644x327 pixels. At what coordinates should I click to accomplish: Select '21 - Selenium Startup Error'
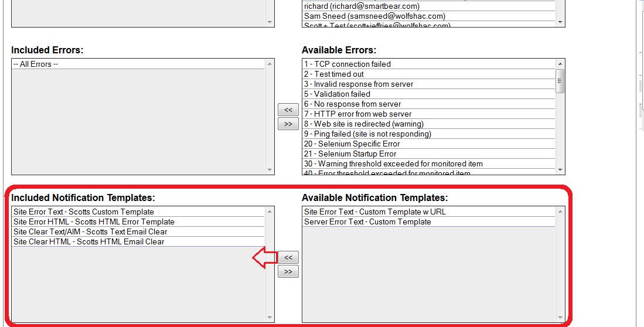[429, 154]
